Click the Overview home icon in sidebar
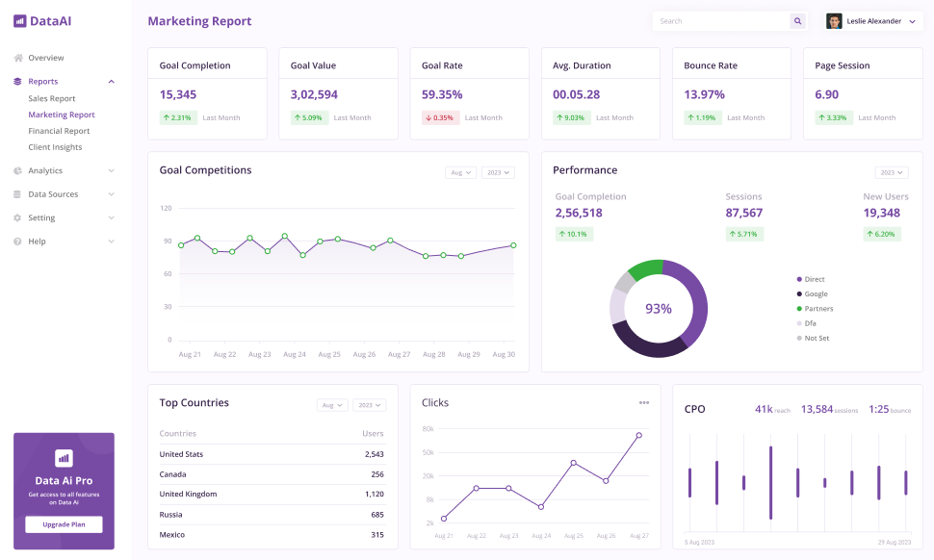 coord(17,58)
